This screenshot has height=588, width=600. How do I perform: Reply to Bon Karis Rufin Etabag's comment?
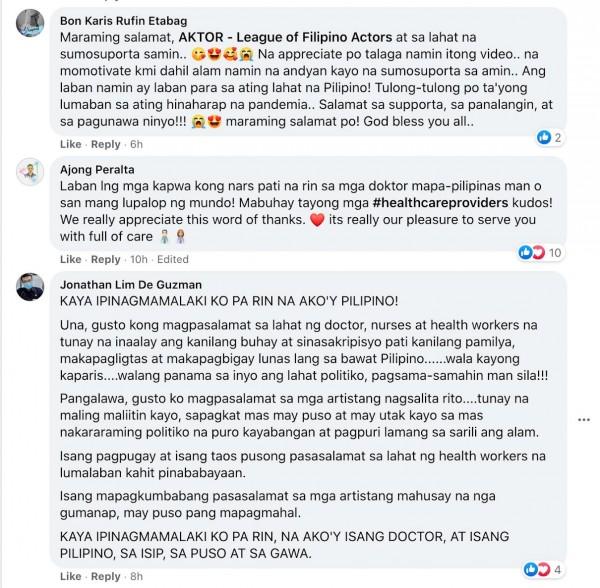pyautogui.click(x=106, y=144)
